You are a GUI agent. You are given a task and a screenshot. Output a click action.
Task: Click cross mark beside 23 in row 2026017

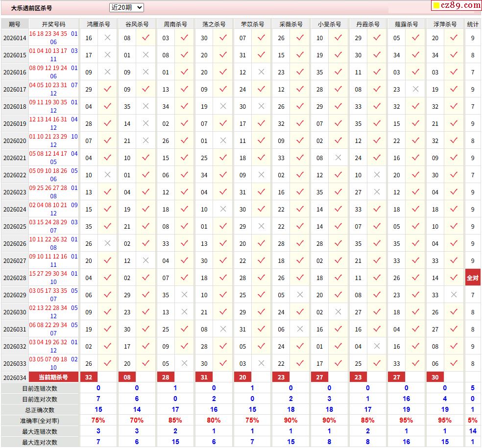point(415,89)
